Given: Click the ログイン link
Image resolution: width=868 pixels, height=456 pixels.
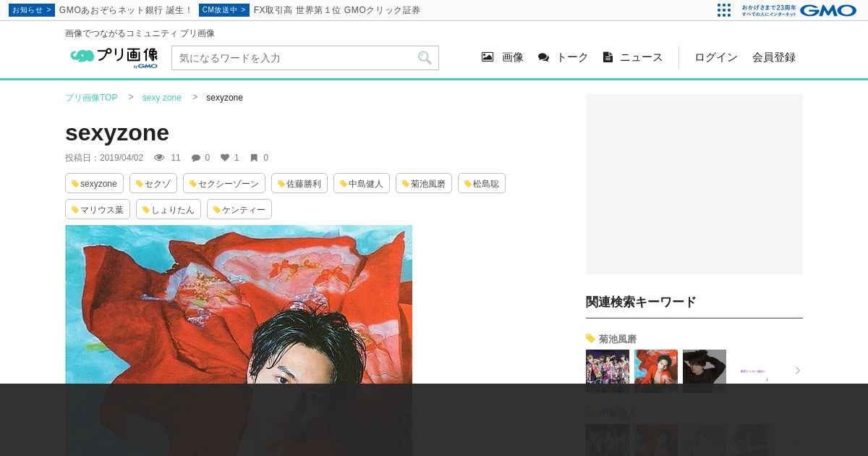Looking at the screenshot, I should pos(716,57).
